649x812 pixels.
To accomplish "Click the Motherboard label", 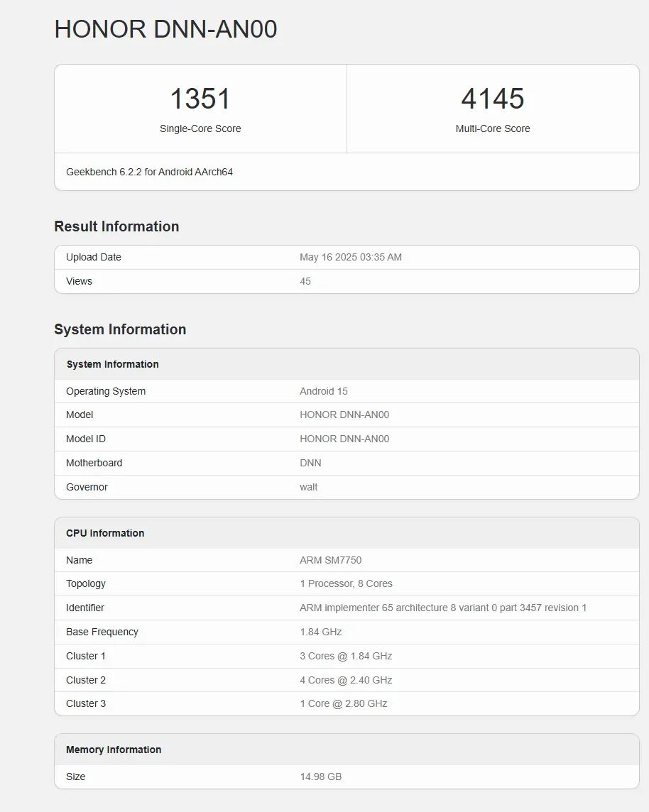I will click(x=94, y=463).
